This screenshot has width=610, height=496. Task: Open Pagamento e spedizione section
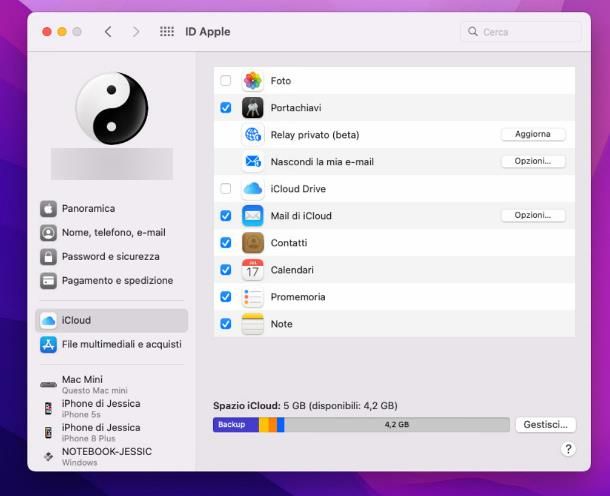click(x=112, y=281)
